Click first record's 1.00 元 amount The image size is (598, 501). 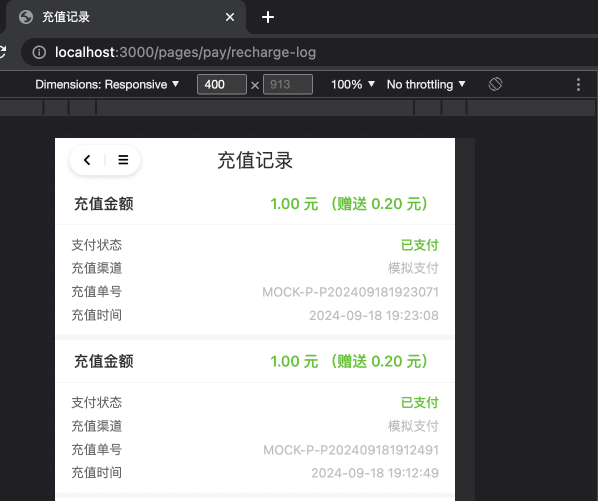click(294, 204)
